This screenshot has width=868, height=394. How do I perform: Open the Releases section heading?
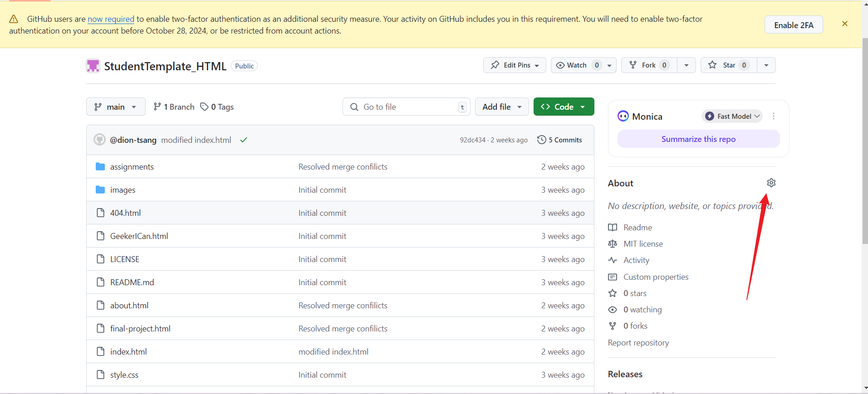point(625,374)
